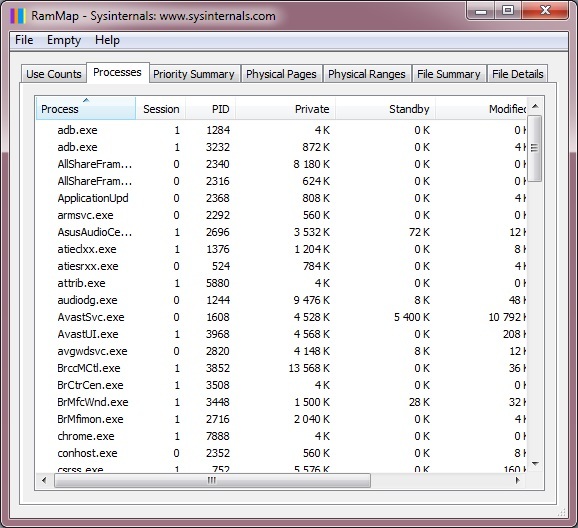Select the adb.exe row with PID 3232
Viewport: 578px width, 528px height.
pyautogui.click(x=282, y=147)
